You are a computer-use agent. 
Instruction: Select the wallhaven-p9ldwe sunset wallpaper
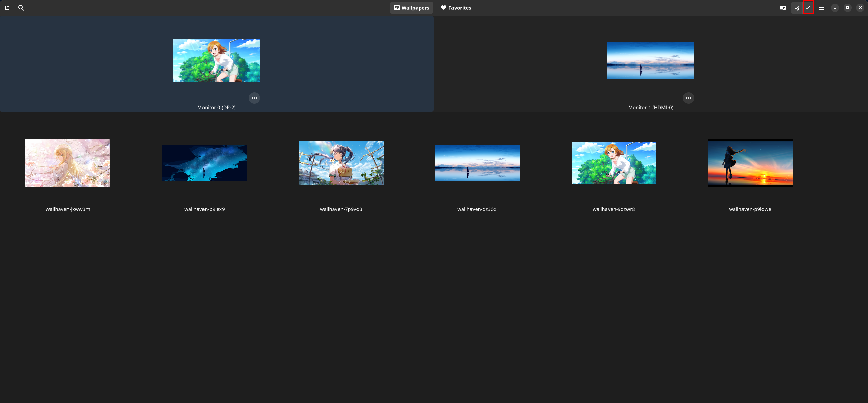click(x=750, y=163)
